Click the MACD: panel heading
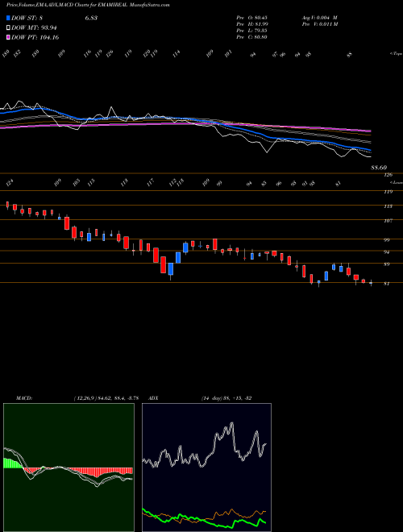This screenshot has height=532, width=403. pos(23,397)
